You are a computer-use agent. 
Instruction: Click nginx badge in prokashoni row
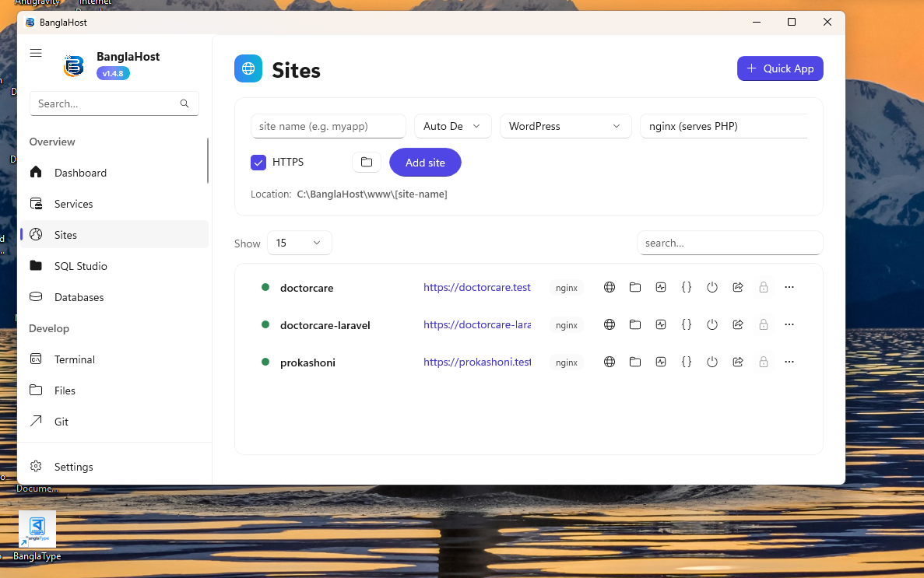(566, 363)
